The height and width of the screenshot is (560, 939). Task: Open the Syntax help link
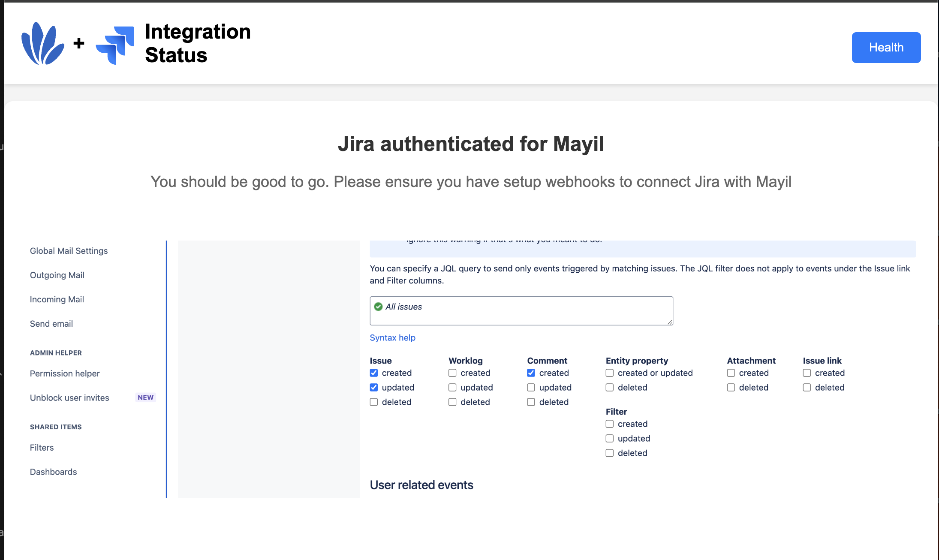[x=392, y=337]
